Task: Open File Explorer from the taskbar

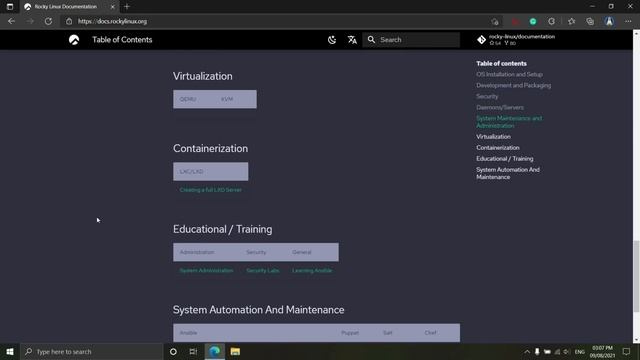Action: tap(235, 351)
